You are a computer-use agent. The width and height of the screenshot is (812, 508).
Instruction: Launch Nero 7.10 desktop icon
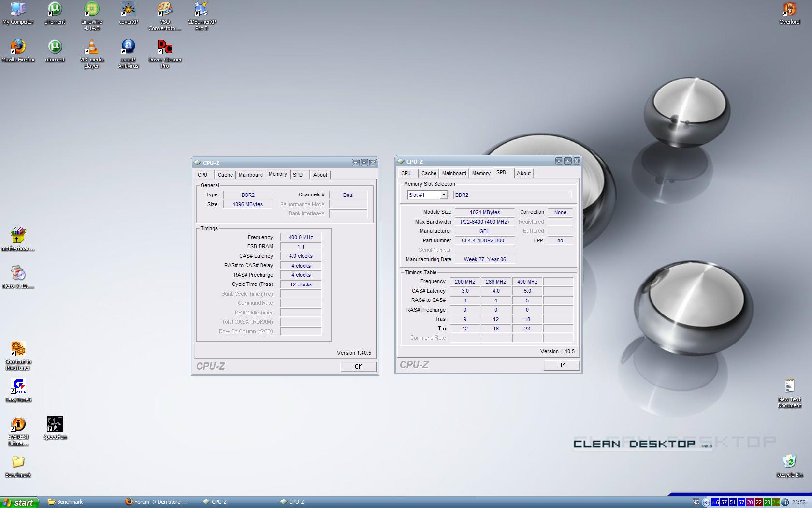pos(18,277)
